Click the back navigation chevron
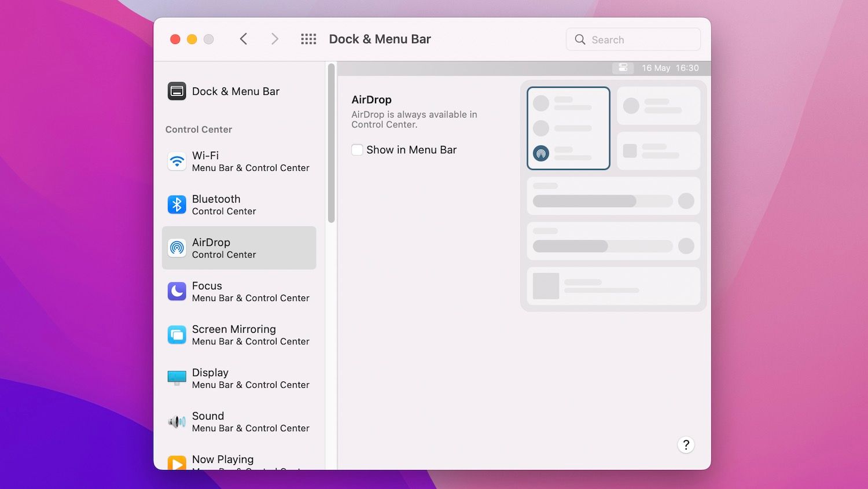 click(x=243, y=39)
